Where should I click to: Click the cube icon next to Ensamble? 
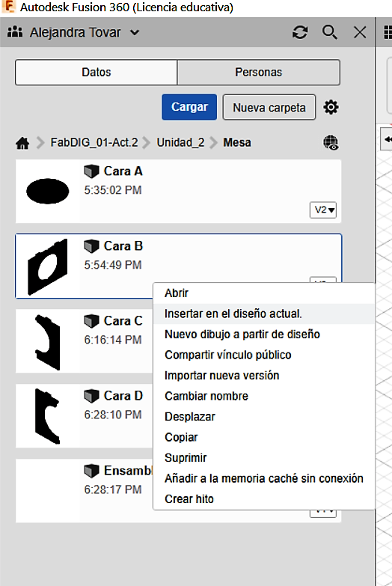pos(91,471)
